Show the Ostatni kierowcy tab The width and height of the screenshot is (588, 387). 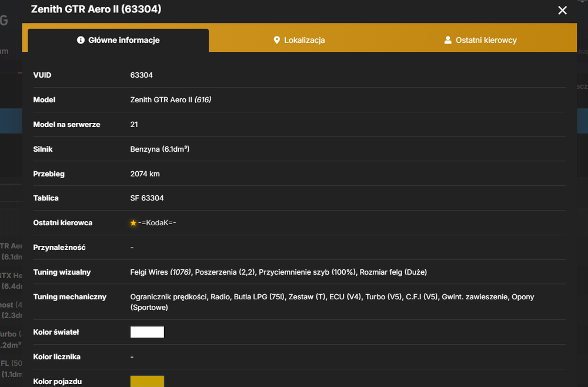(480, 40)
